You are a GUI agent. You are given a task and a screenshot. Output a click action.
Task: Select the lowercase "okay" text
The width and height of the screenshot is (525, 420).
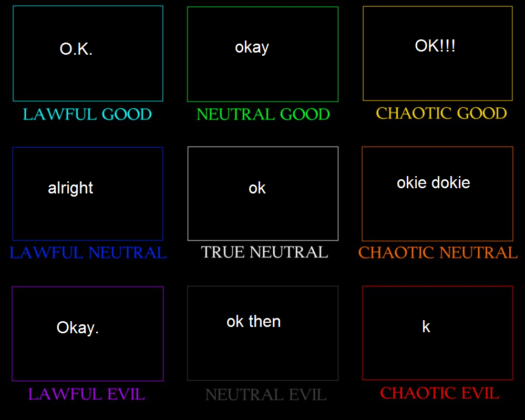click(x=252, y=47)
